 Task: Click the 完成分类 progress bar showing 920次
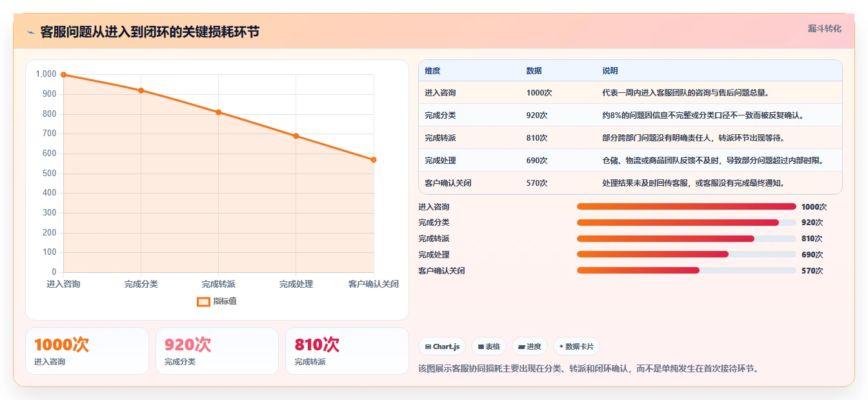click(687, 223)
